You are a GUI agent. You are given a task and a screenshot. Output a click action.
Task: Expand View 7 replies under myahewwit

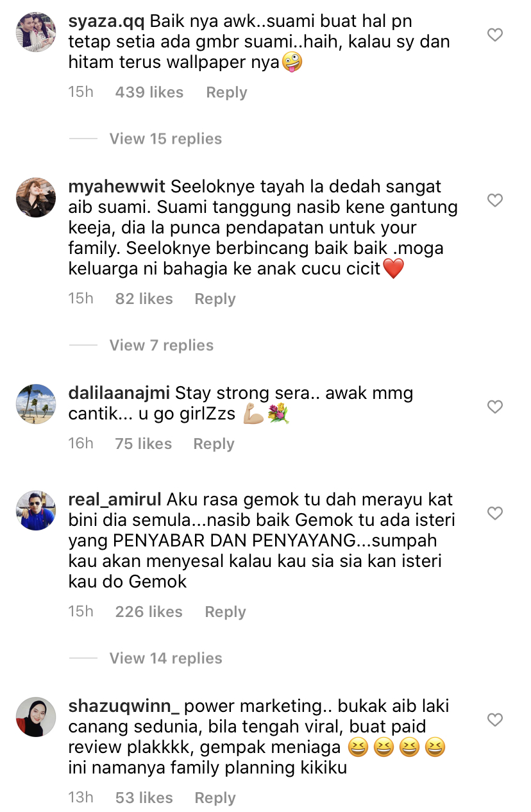click(x=161, y=345)
